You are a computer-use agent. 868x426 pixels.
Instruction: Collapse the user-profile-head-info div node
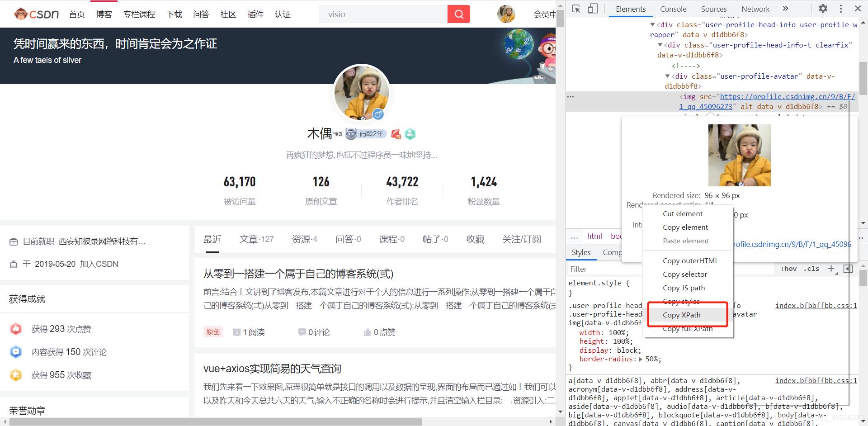tap(652, 24)
